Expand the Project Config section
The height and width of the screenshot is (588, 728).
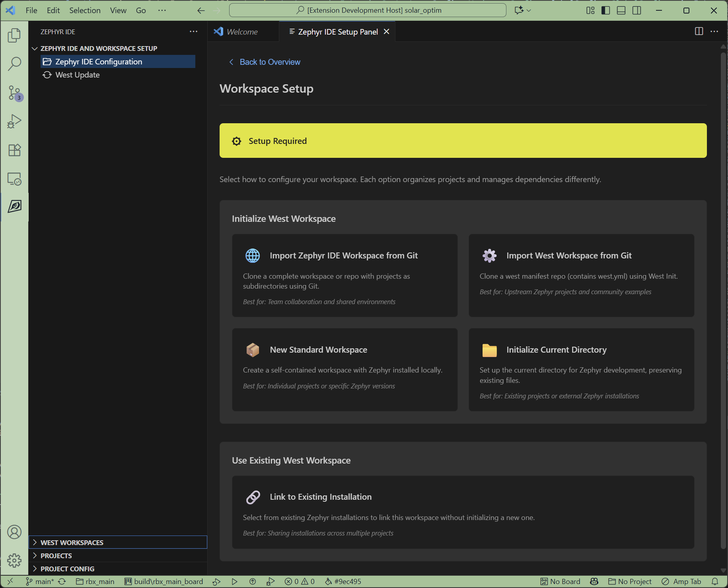point(118,569)
